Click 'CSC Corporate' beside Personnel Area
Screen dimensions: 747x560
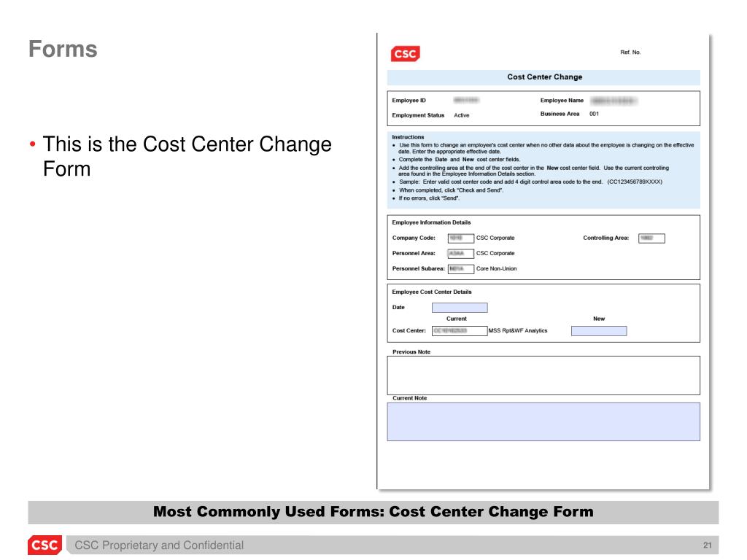[495, 253]
